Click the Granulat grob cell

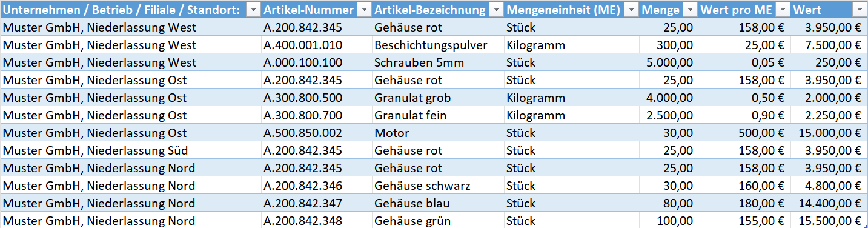coord(438,98)
